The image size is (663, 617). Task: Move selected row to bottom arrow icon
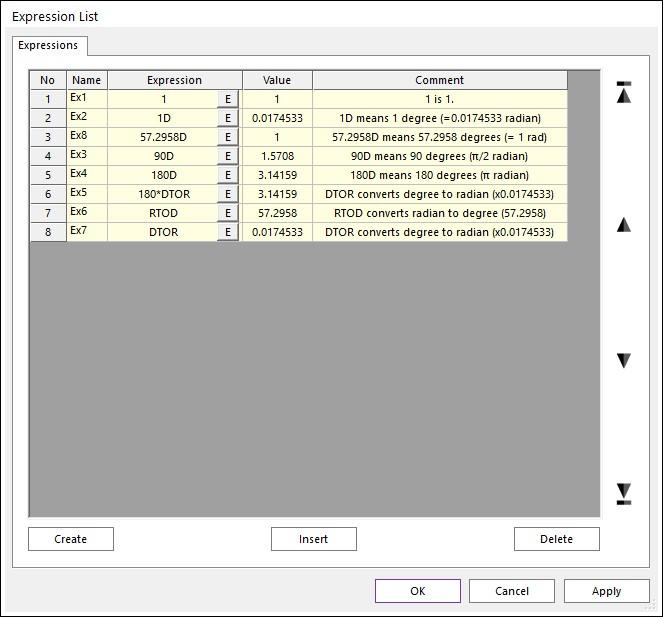(624, 494)
